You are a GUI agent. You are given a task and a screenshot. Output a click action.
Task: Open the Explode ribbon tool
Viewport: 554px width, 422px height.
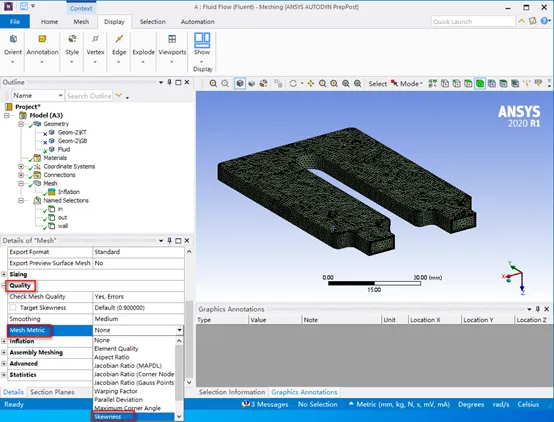point(143,49)
